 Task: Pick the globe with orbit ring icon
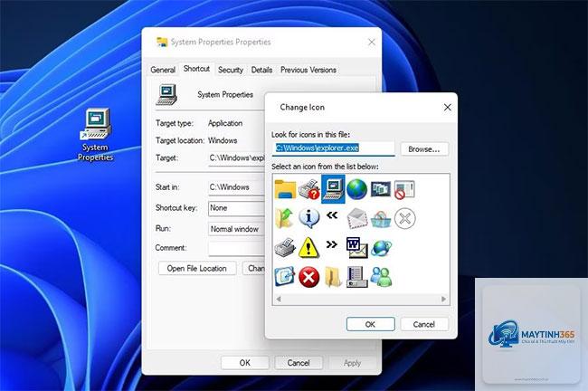[x=381, y=248]
